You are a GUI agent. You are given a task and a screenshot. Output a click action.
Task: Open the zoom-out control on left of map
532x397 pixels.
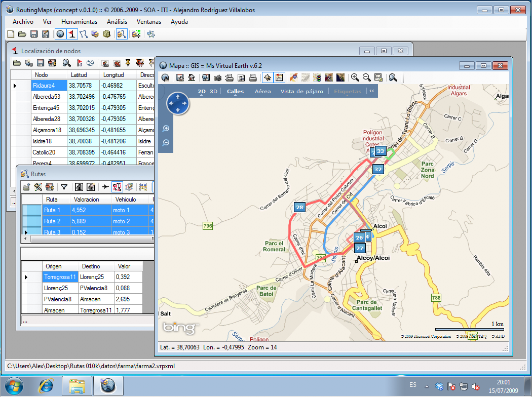coord(165,143)
